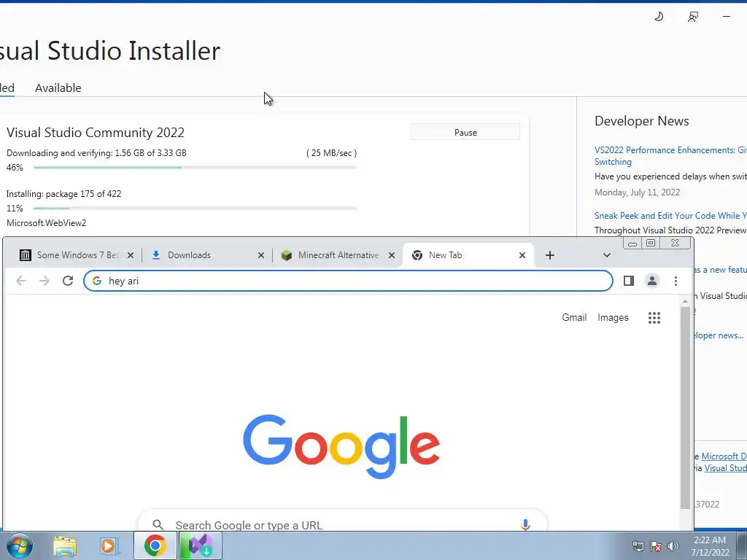Open a new Chrome tab with plus
The image size is (747, 560).
pyautogui.click(x=550, y=255)
